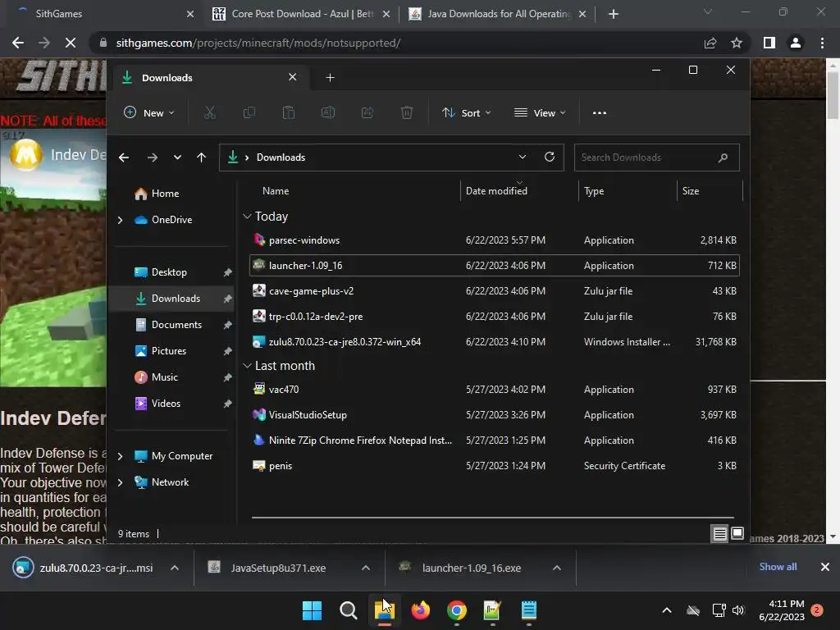Expand Network in navigation pane
The image size is (840, 630).
pos(120,482)
